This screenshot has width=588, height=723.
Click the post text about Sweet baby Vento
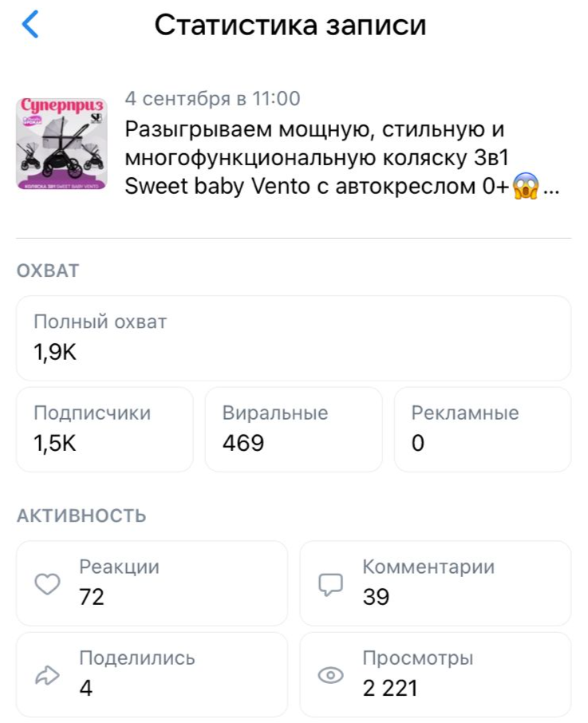(342, 158)
